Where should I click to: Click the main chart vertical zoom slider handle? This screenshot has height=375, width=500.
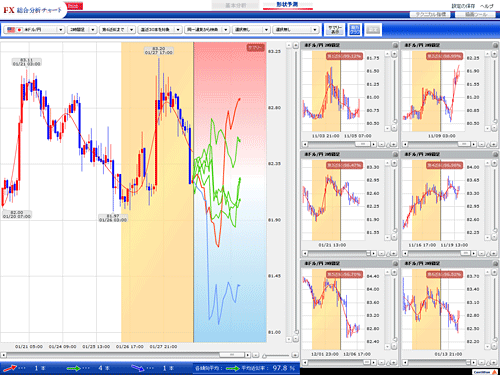[x=296, y=332]
